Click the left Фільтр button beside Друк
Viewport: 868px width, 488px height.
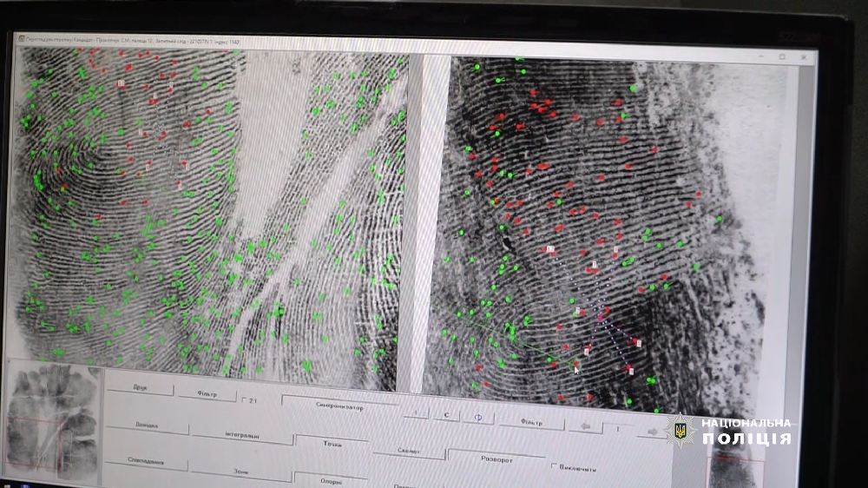[207, 394]
